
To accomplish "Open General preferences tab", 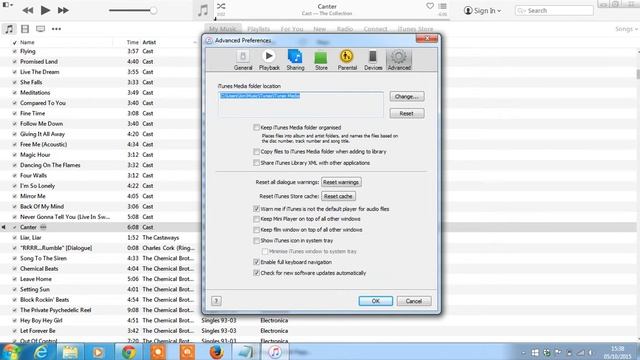I will 243,60.
